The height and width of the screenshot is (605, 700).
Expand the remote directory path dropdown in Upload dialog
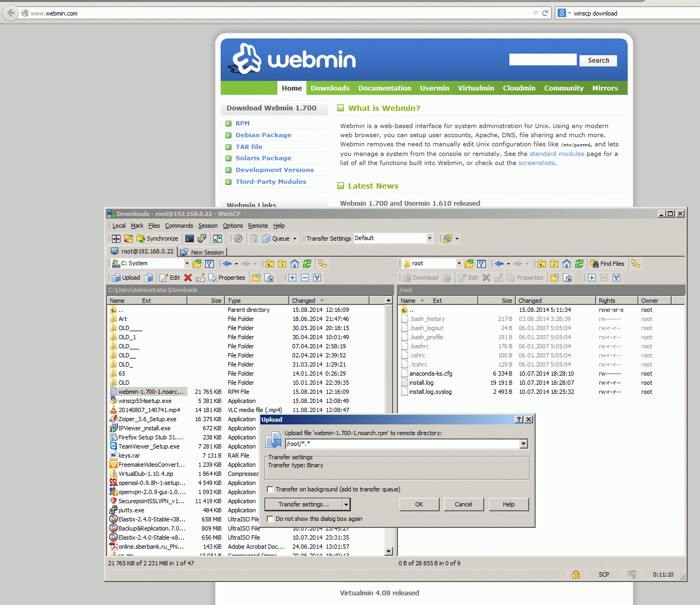(x=524, y=444)
